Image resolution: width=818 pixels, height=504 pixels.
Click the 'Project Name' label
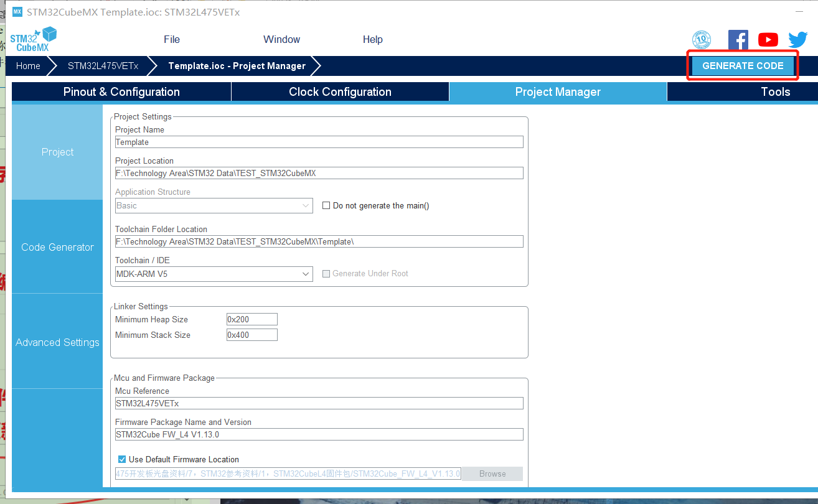(140, 129)
